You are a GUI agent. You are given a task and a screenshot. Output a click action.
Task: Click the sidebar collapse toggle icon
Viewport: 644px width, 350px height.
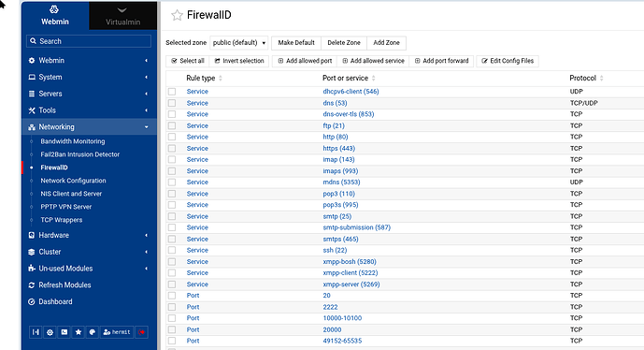(36, 332)
